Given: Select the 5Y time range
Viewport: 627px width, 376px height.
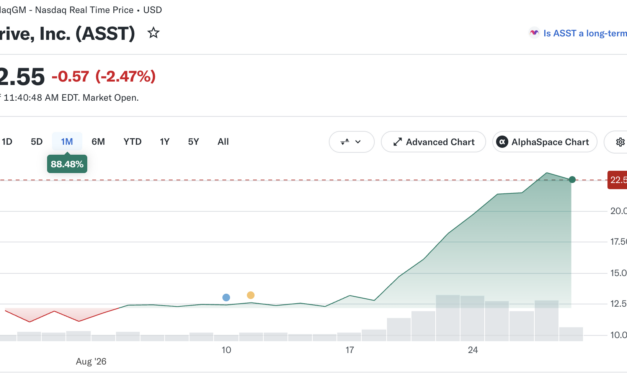Looking at the screenshot, I should click(194, 142).
